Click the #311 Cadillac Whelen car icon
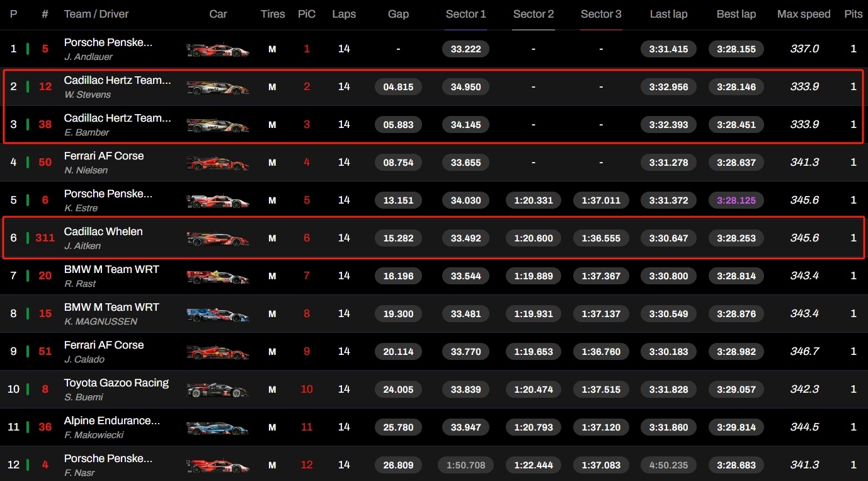Screen dimensions: 868x481 (218, 238)
